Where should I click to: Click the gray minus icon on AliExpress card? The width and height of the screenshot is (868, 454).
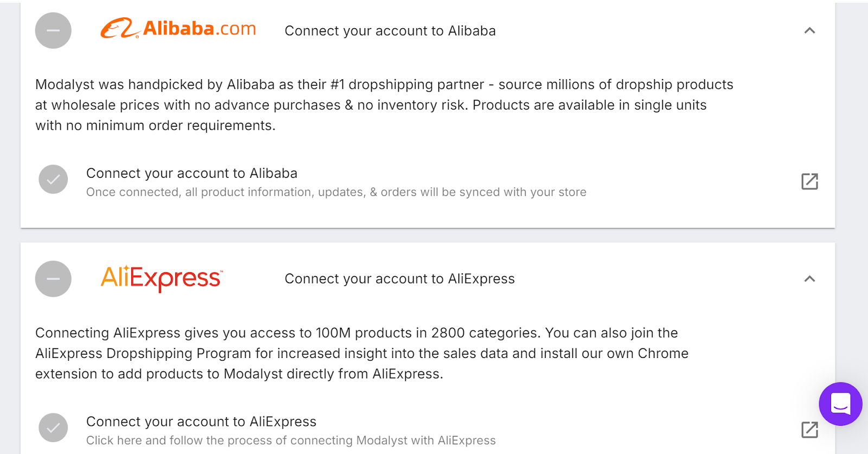53,278
